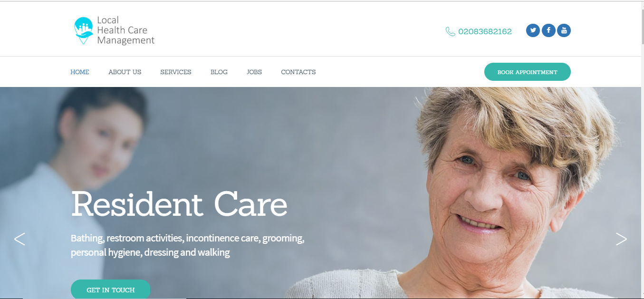Click the Book Appointment button

tap(528, 72)
